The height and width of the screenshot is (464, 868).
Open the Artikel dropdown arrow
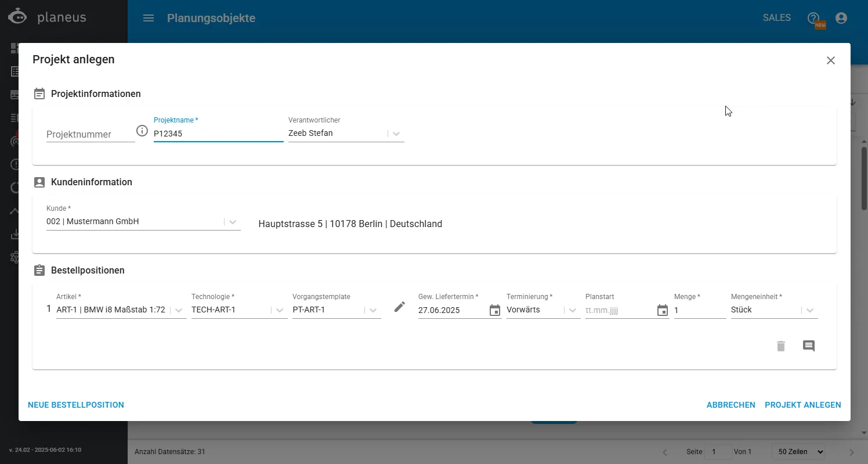pos(179,310)
